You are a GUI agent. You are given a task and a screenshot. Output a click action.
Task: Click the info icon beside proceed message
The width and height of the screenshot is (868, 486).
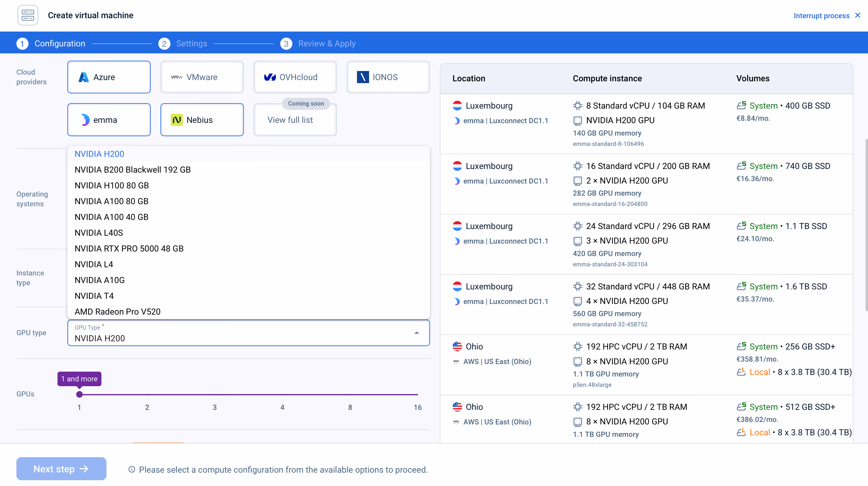132,470
